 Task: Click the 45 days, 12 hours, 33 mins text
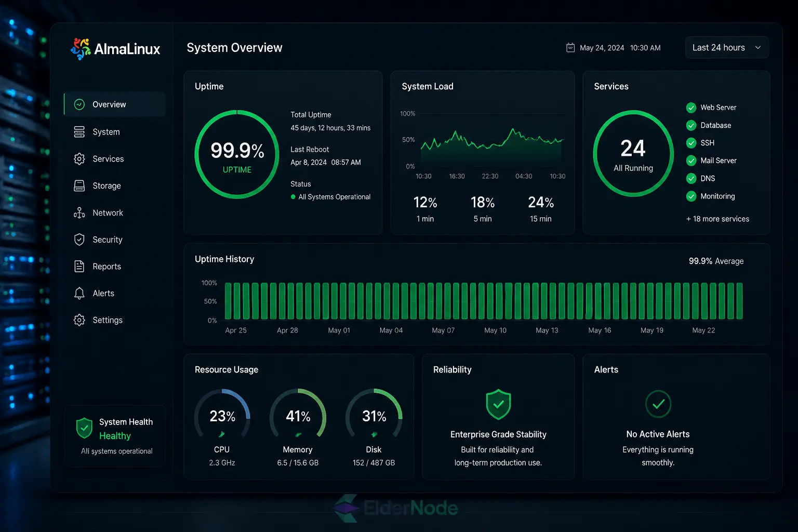(330, 128)
